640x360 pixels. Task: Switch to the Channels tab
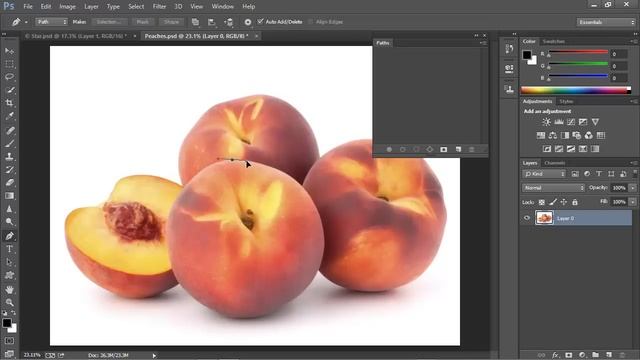pyautogui.click(x=555, y=163)
